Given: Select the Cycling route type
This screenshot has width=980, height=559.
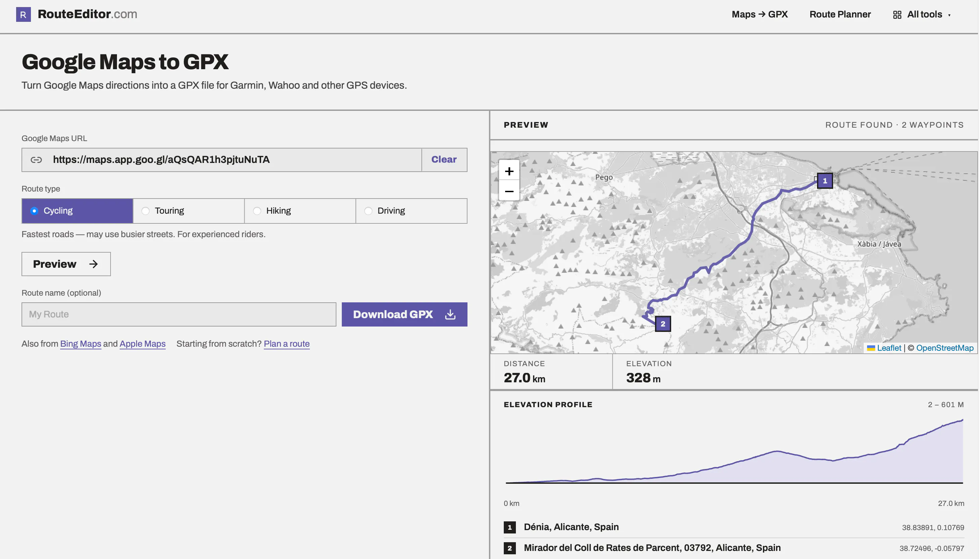Looking at the screenshot, I should click(77, 211).
